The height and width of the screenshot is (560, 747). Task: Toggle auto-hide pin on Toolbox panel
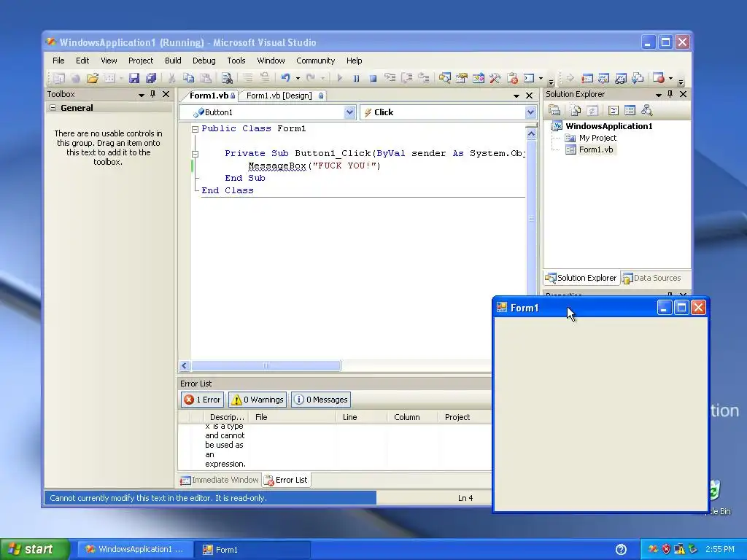pos(153,94)
